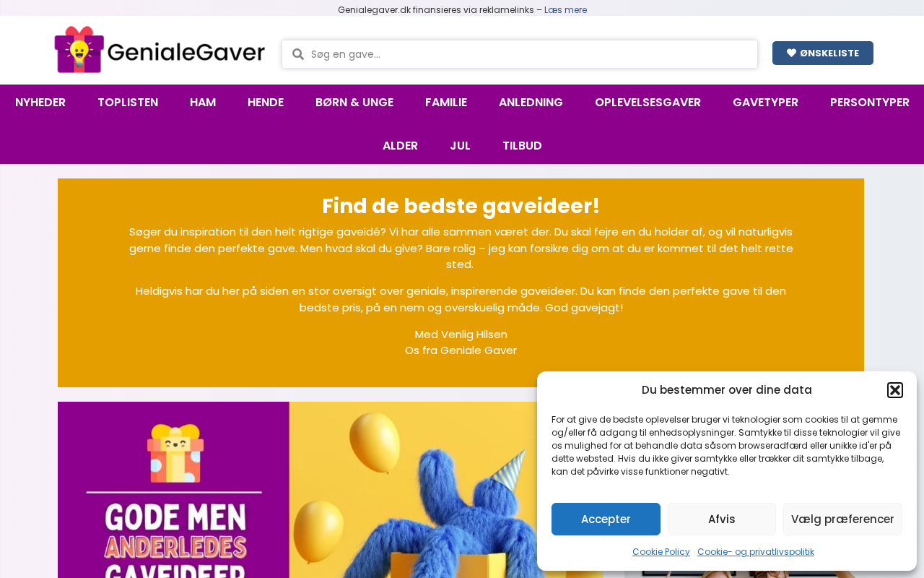Viewport: 924px width, 578px height.
Task: Follow the 'Læs mere' link at top
Action: [x=565, y=10]
